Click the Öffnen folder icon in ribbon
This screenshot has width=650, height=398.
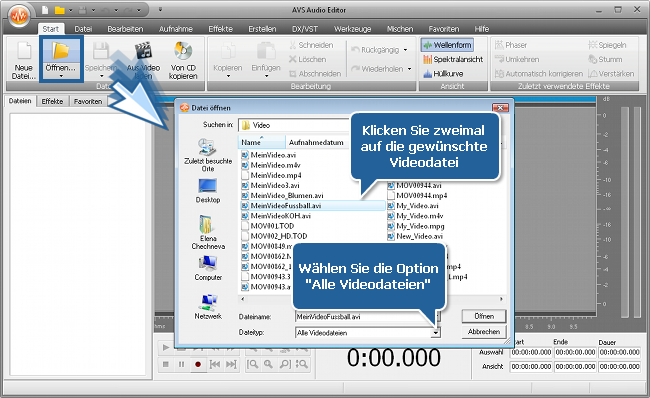[x=61, y=51]
